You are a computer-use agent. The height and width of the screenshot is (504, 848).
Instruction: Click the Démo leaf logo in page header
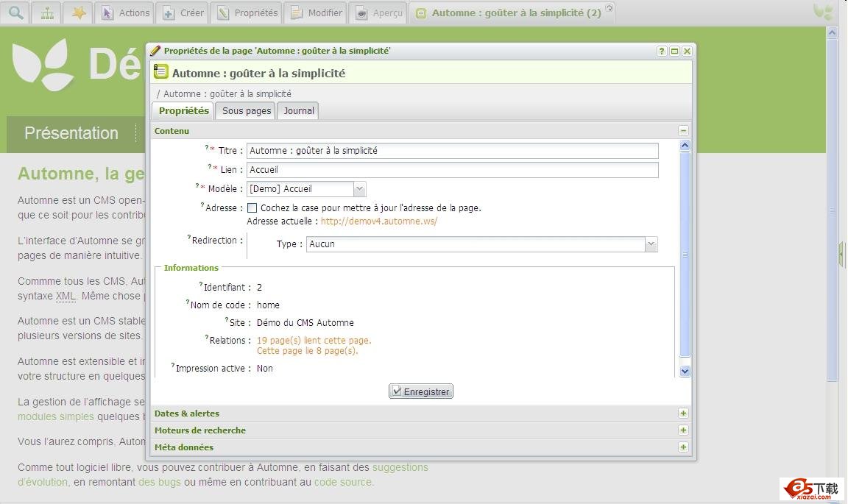(43, 64)
